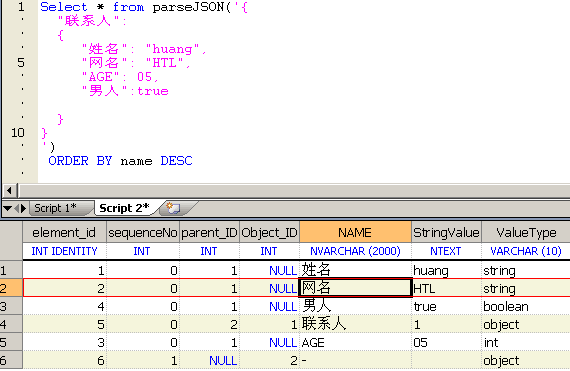The width and height of the screenshot is (570, 371).
Task: Click the StringValue cell huang
Action: [x=446, y=270]
